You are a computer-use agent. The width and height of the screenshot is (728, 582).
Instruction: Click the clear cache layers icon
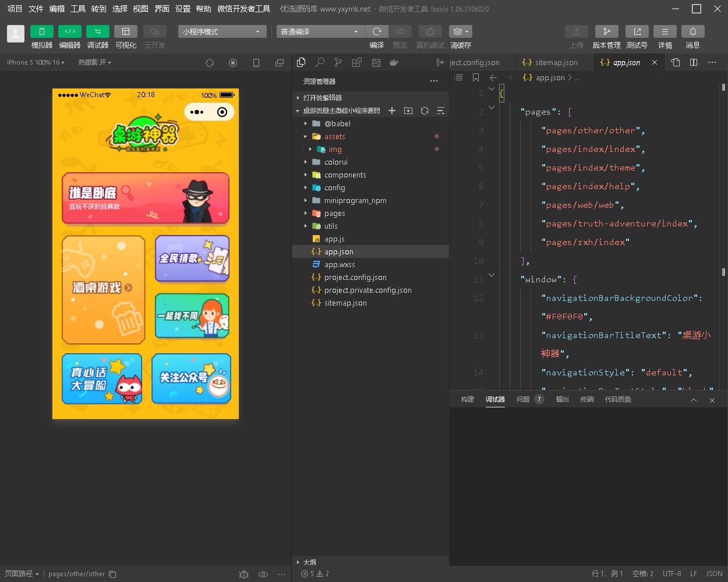(460, 31)
